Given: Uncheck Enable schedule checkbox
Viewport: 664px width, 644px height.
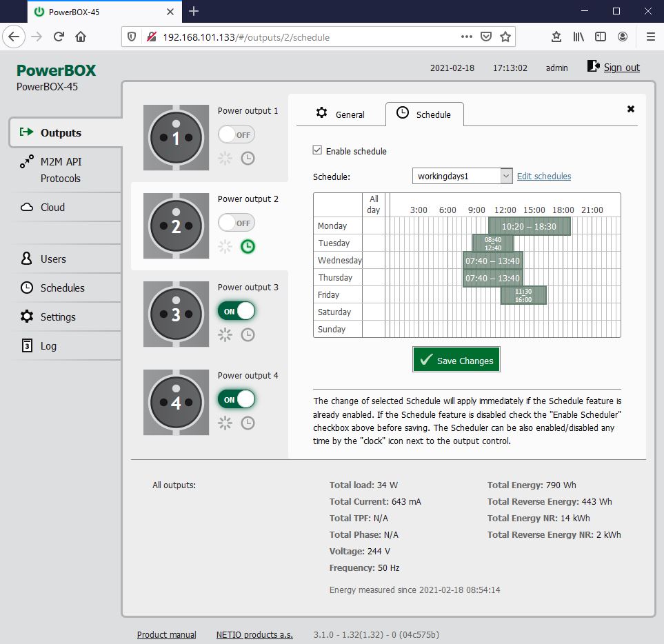Looking at the screenshot, I should [317, 150].
